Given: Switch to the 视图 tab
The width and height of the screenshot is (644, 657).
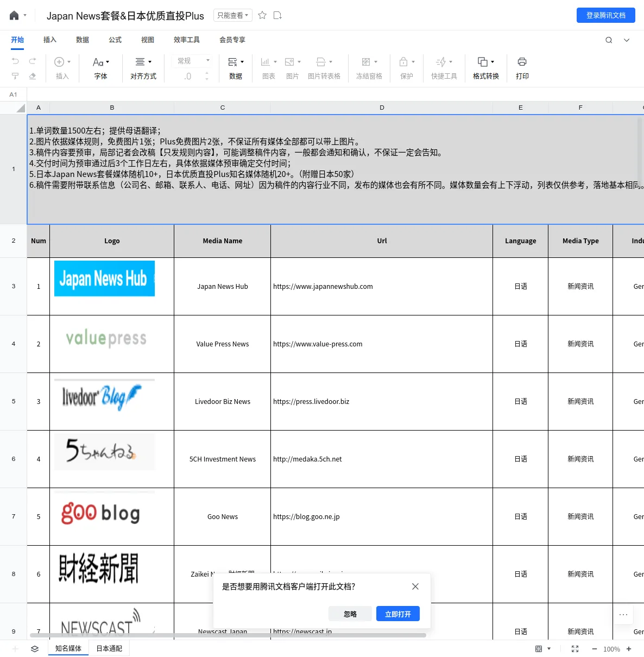Looking at the screenshot, I should pos(148,40).
